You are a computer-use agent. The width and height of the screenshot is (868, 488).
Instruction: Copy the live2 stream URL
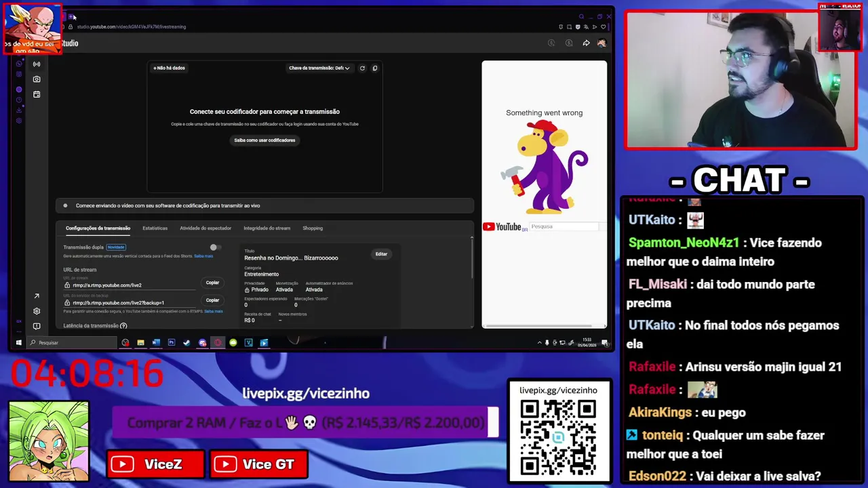pos(212,283)
